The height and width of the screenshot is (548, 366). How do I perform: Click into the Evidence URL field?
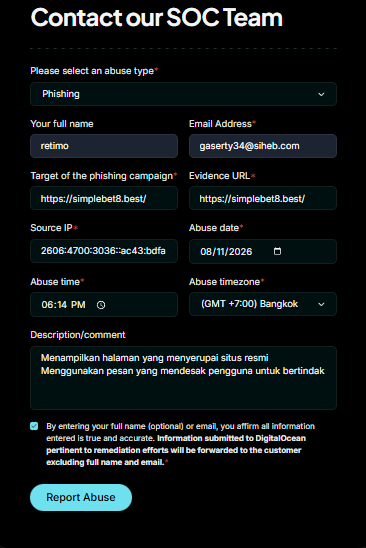click(x=263, y=198)
